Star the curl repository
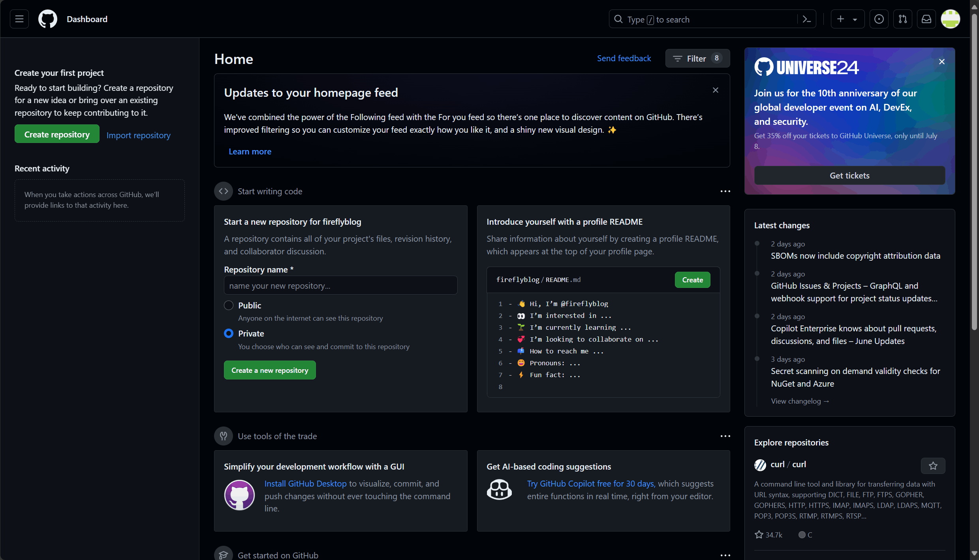979x560 pixels. click(x=933, y=466)
